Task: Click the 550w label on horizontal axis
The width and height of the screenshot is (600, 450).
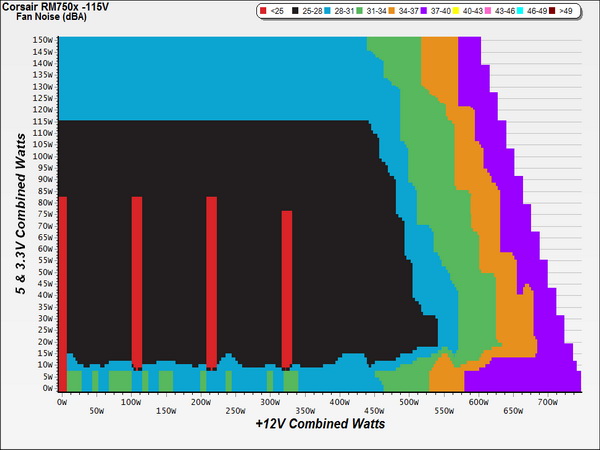Action: click(x=444, y=411)
